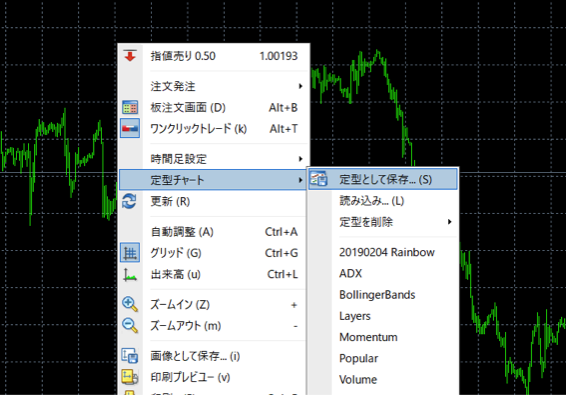The width and height of the screenshot is (567, 395).
Task: Expand the 注文発注 submenu arrow
Action: [300, 86]
